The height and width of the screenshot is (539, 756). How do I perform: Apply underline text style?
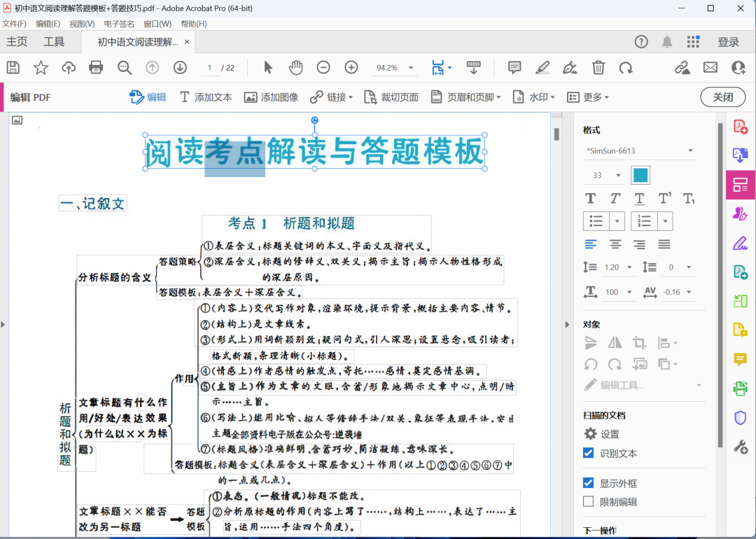[x=639, y=199]
